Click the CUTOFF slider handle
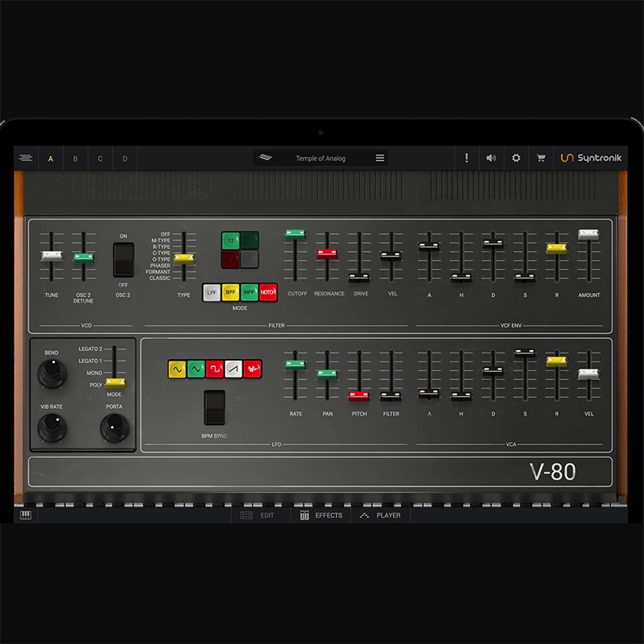Screen dimensions: 644x644 click(x=295, y=234)
